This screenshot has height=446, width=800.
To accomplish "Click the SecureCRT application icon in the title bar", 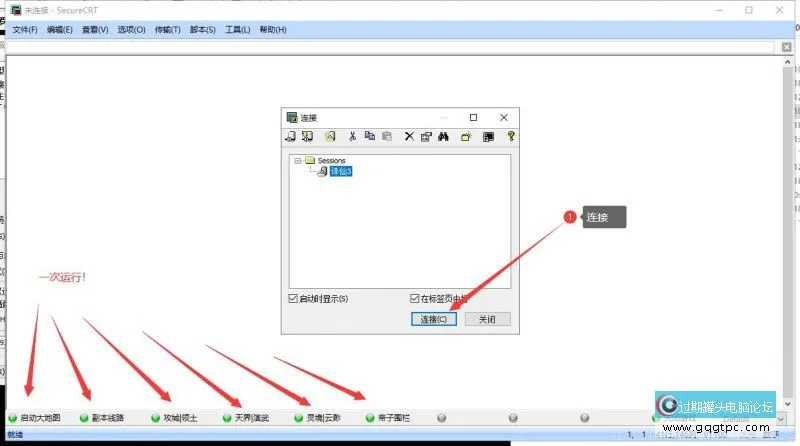I will (x=16, y=10).
